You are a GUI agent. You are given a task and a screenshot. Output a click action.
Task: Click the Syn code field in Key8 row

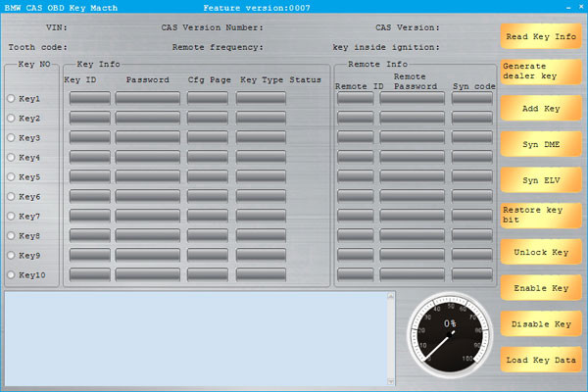(x=471, y=235)
